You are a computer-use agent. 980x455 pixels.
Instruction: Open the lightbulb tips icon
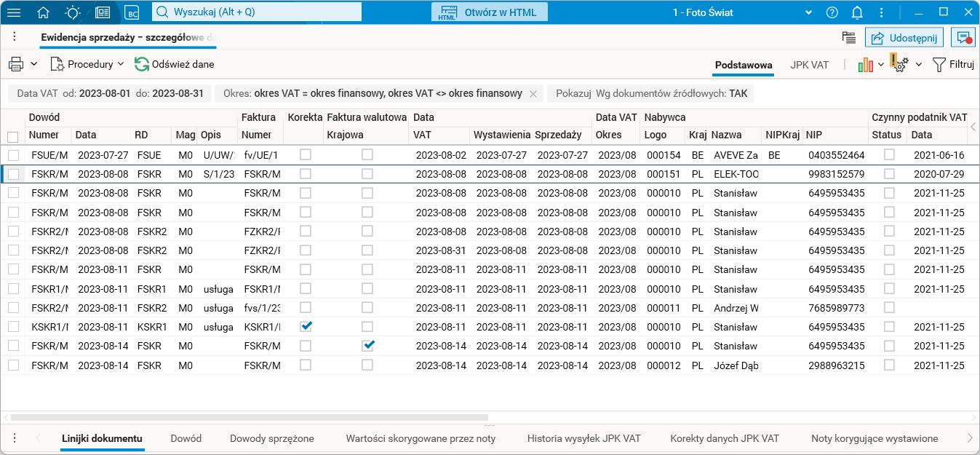pyautogui.click(x=73, y=12)
